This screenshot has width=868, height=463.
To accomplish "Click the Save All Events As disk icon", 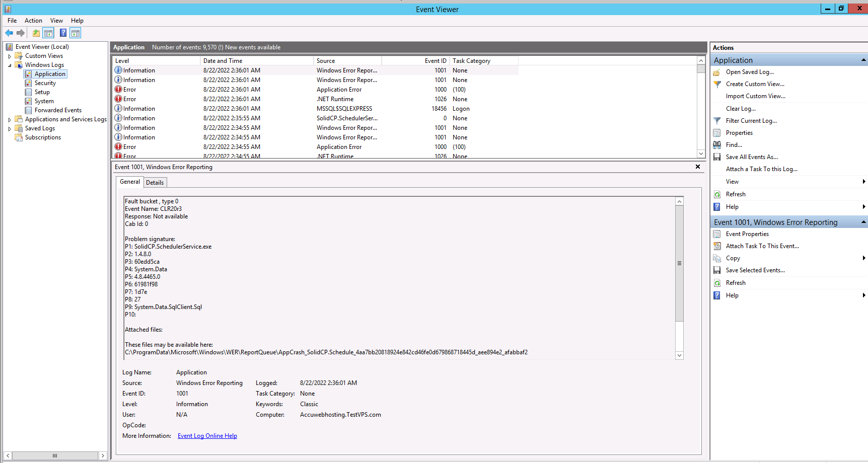I will [x=717, y=157].
